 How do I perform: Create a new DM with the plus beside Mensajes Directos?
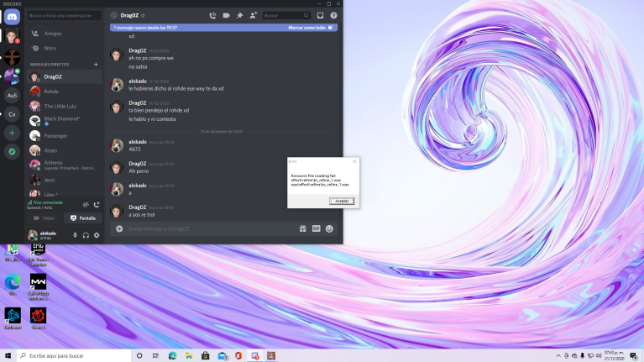click(96, 65)
